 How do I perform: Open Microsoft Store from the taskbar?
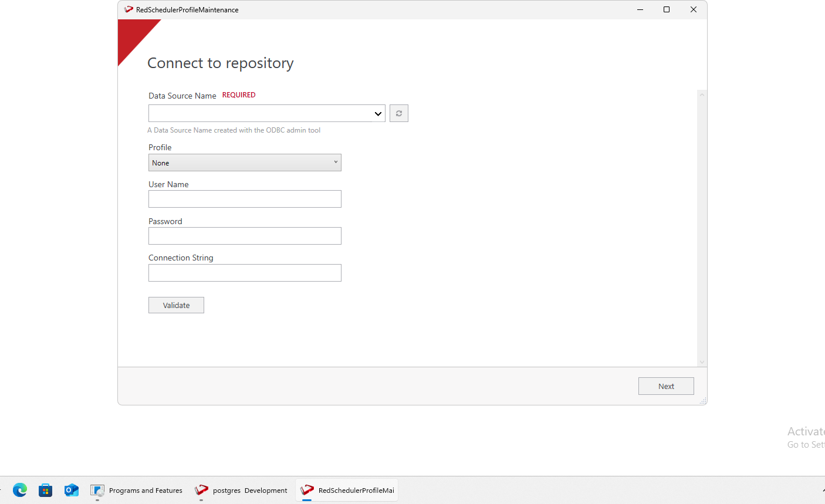[x=46, y=490]
